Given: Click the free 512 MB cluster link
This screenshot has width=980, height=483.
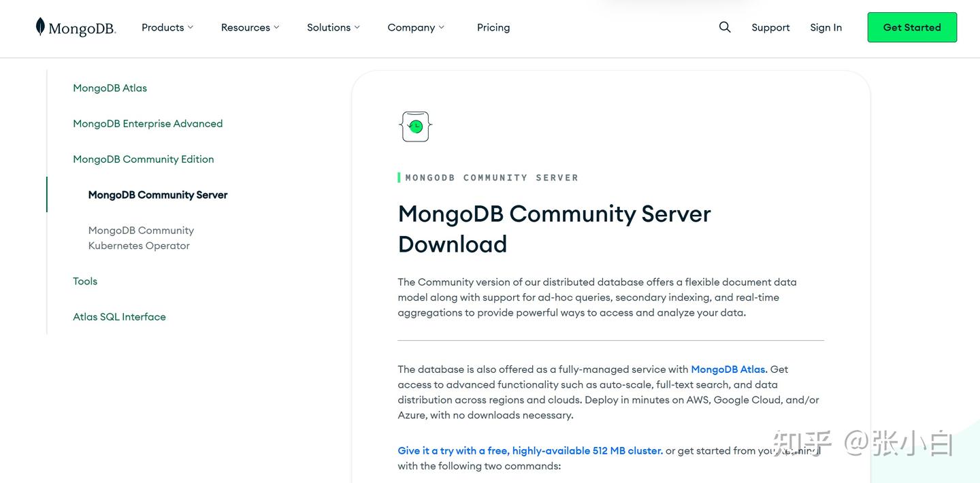Looking at the screenshot, I should click(530, 451).
